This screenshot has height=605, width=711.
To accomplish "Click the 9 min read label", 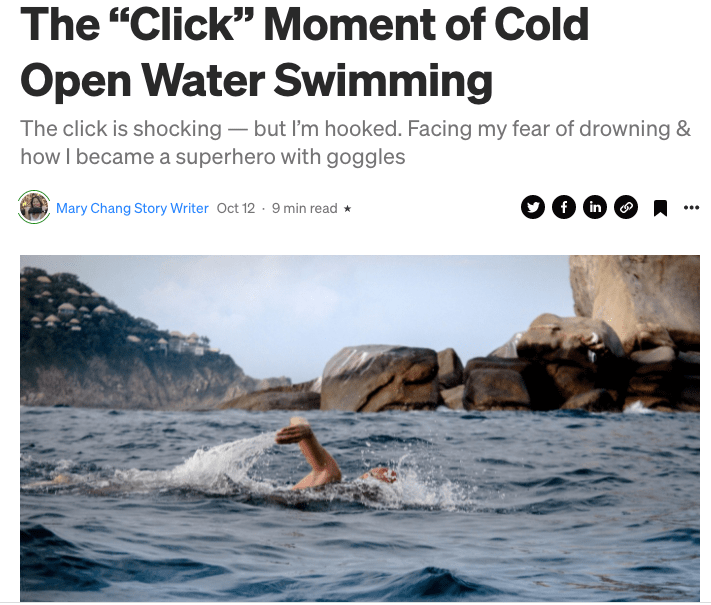I will [x=304, y=208].
